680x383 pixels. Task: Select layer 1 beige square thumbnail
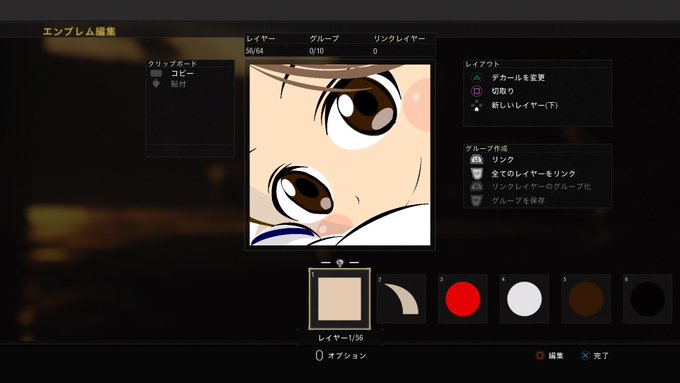coord(340,299)
